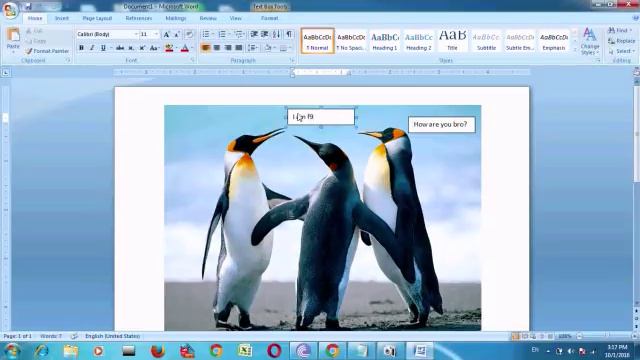Open the Change Styles dropdown

point(589,42)
